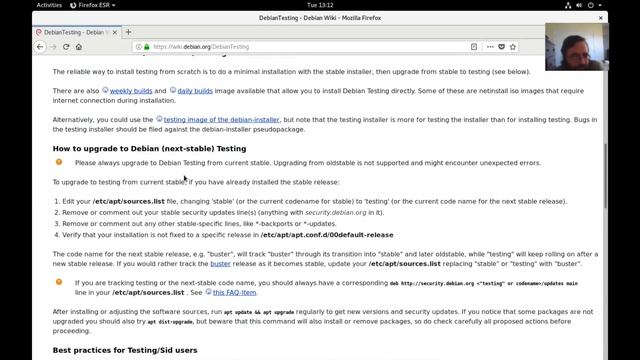Viewport: 640px width, 360px height.
Task: Close the Firefox window
Action: [600, 18]
